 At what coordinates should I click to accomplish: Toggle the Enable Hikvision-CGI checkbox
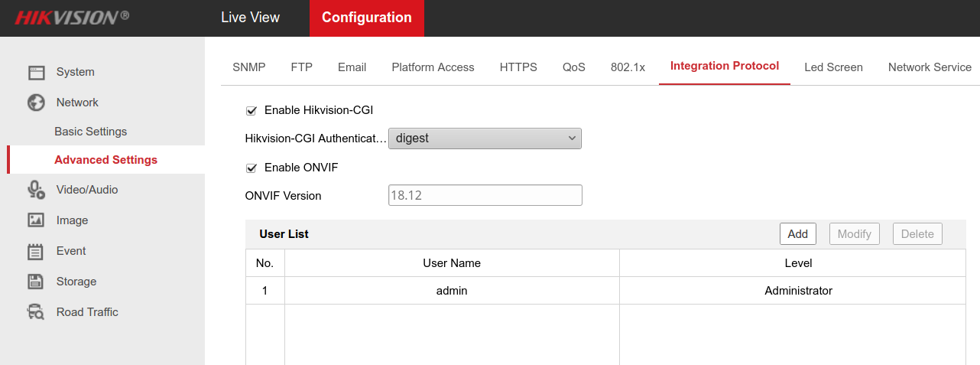pos(251,110)
